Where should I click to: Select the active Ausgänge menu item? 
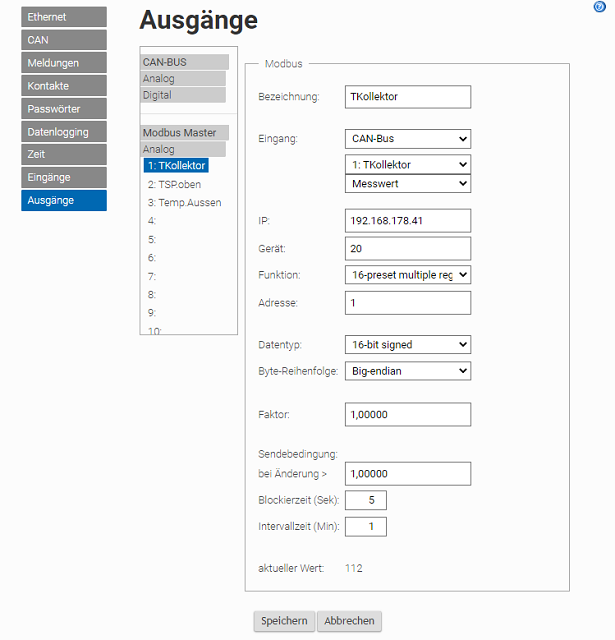pyautogui.click(x=64, y=200)
